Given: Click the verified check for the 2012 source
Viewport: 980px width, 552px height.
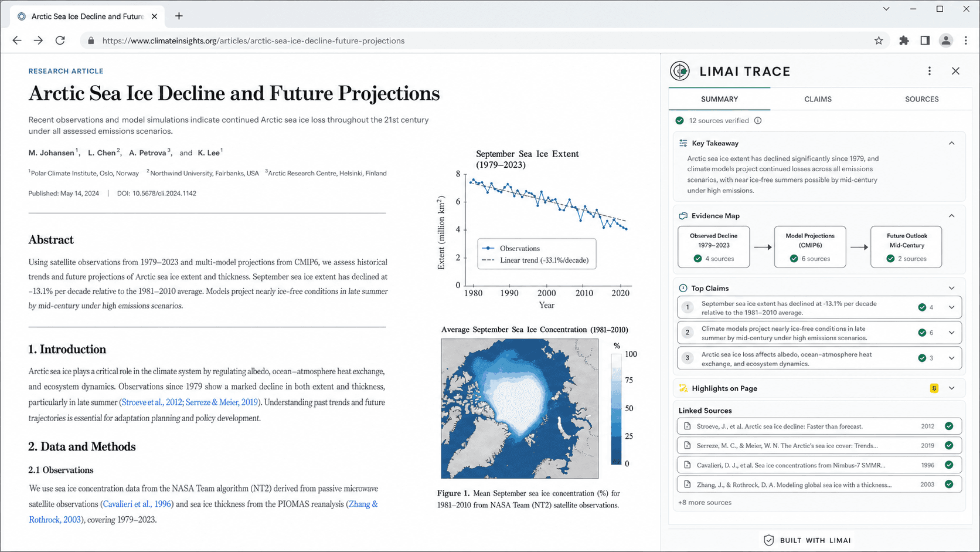Looking at the screenshot, I should coord(949,426).
